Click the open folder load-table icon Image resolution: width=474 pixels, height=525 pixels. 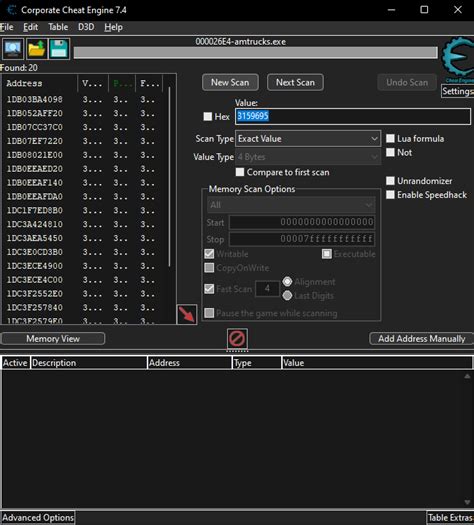(x=36, y=49)
